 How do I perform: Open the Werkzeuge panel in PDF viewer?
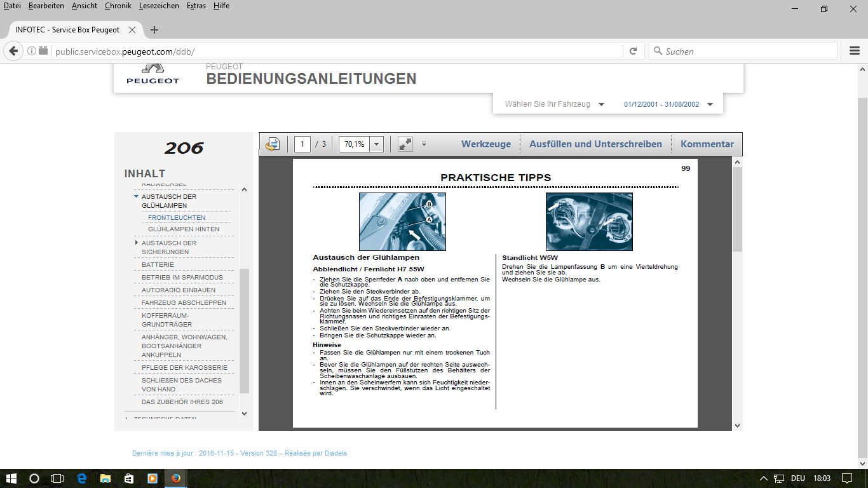tap(485, 144)
